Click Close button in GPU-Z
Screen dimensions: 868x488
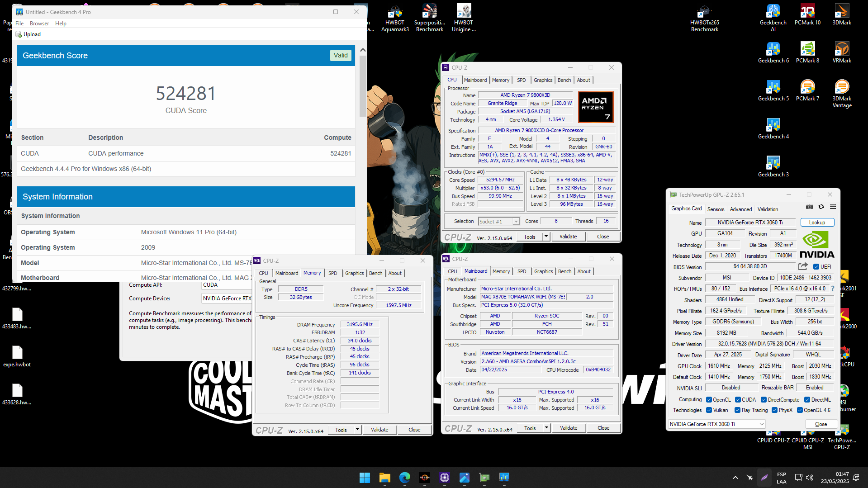pyautogui.click(x=821, y=424)
